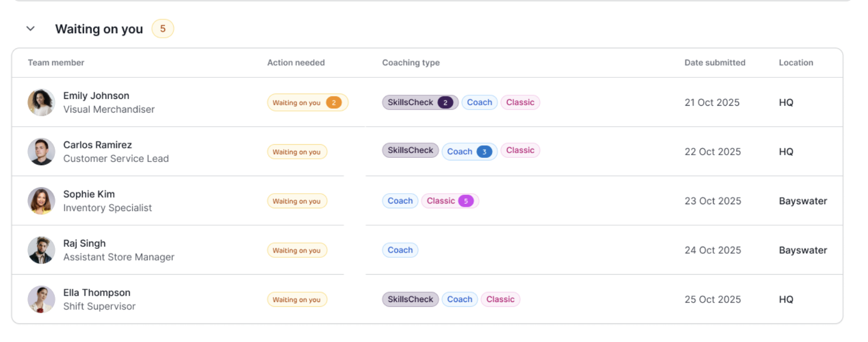Image resolution: width=868 pixels, height=342 pixels.
Task: Click Ella Thompson's avatar image
Action: click(41, 299)
